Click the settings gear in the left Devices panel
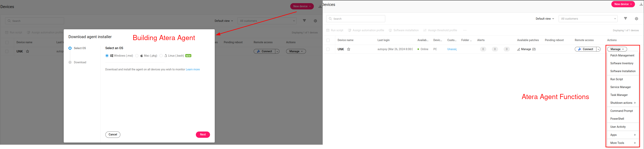Viewport: 644px width, 149px height. [x=315, y=21]
